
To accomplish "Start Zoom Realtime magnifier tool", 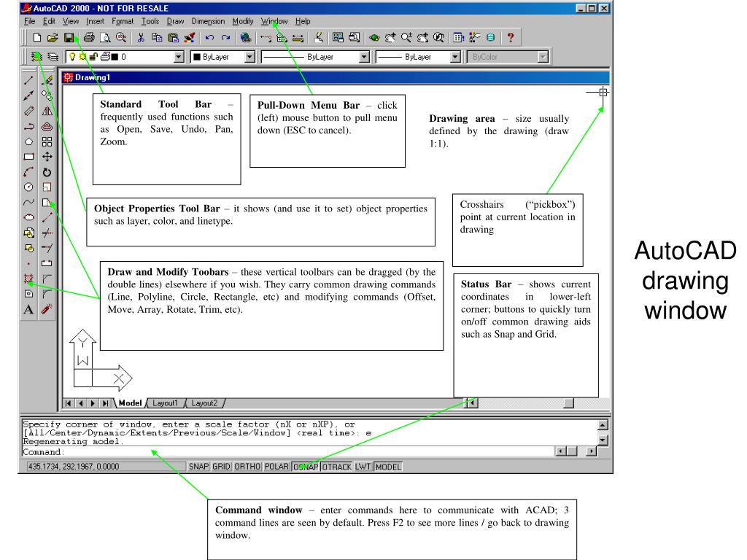I will (406, 38).
